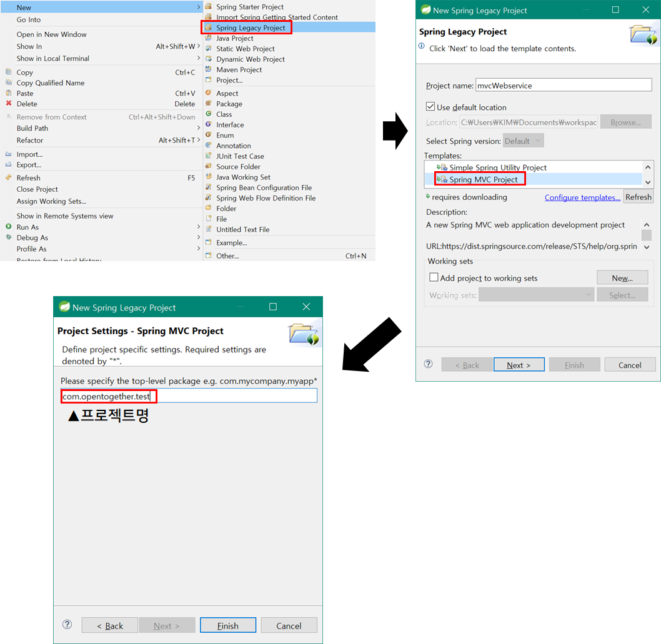Click the Interface icon
Image resolution: width=661 pixels, height=644 pixels.
(x=208, y=124)
